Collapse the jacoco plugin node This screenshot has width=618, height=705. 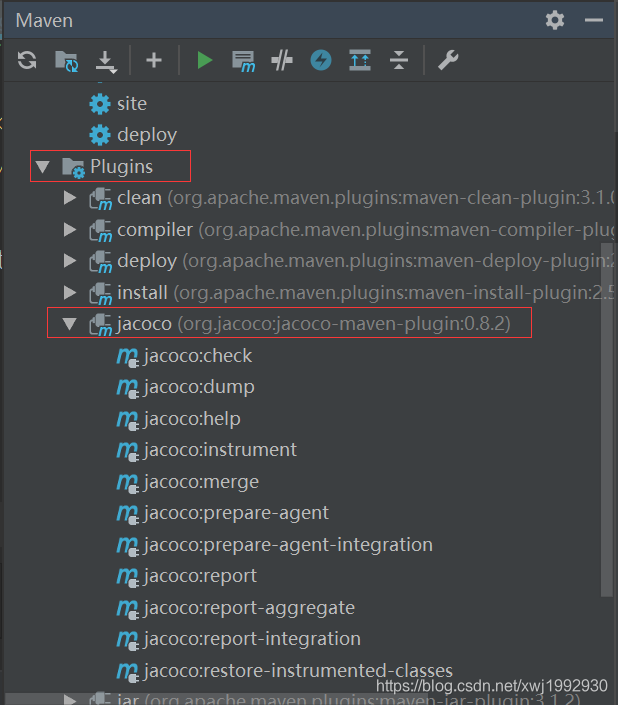point(70,324)
